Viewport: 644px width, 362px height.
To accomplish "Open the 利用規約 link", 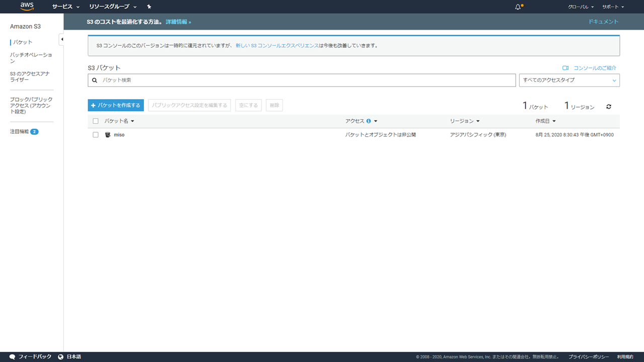I will (x=625, y=357).
